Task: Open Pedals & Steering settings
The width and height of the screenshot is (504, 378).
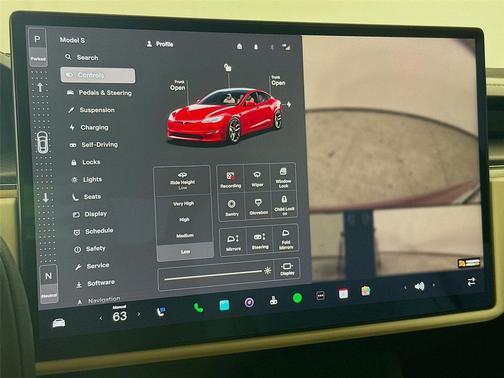Action: [99, 93]
